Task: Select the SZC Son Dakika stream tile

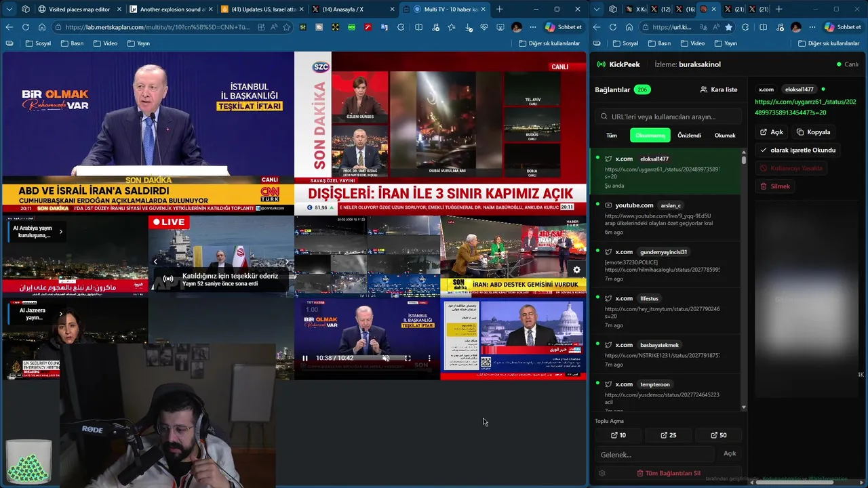Action: pyautogui.click(x=440, y=133)
